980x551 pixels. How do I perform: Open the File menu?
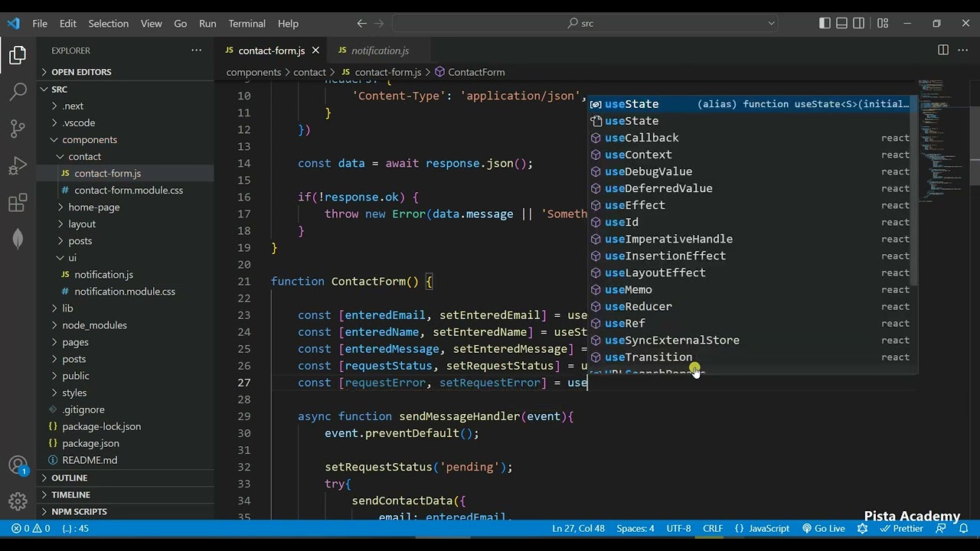click(x=40, y=24)
